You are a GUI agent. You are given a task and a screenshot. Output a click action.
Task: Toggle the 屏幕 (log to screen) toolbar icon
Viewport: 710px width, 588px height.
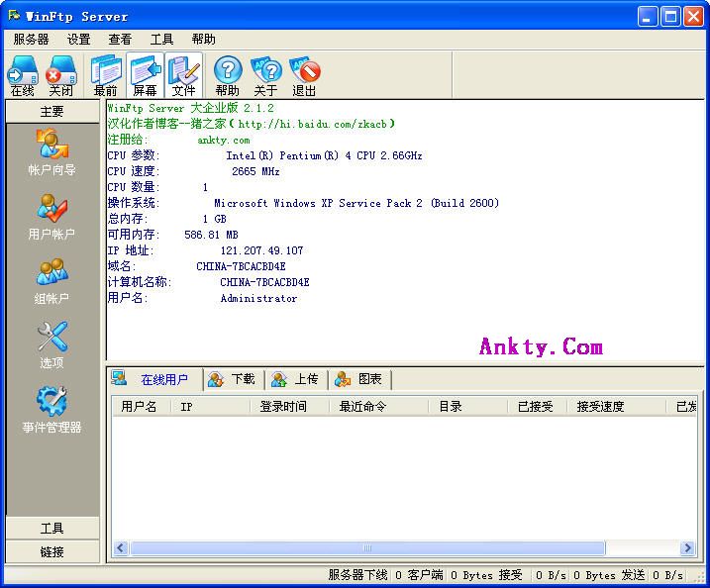(145, 75)
